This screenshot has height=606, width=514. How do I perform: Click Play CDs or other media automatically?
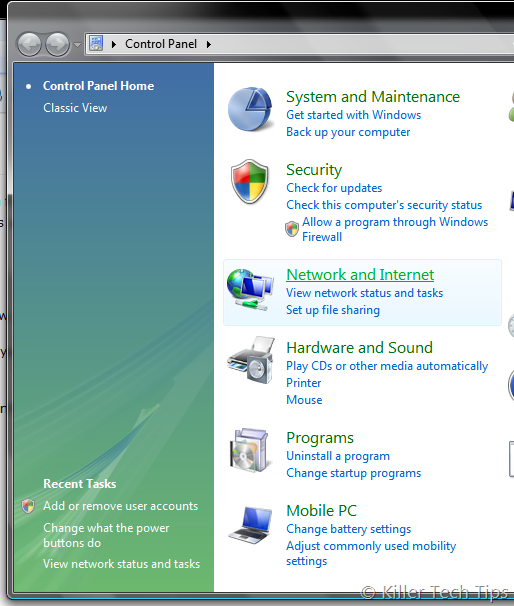387,366
